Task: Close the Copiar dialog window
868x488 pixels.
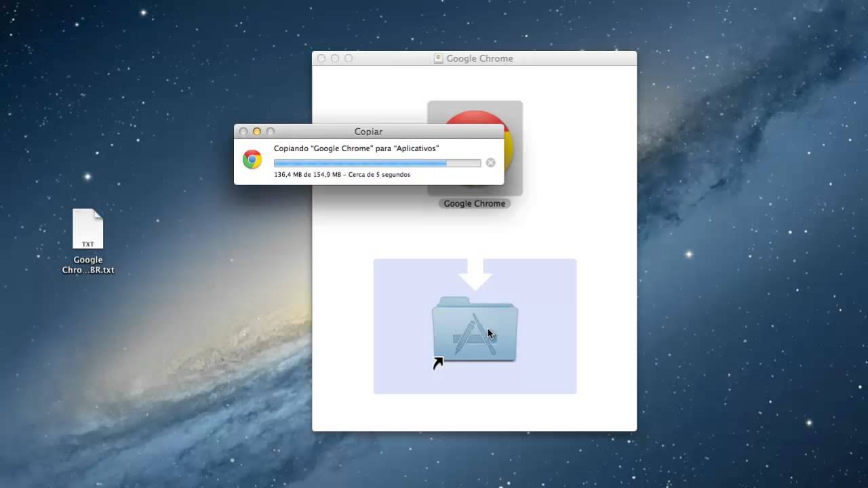Action: coord(243,131)
